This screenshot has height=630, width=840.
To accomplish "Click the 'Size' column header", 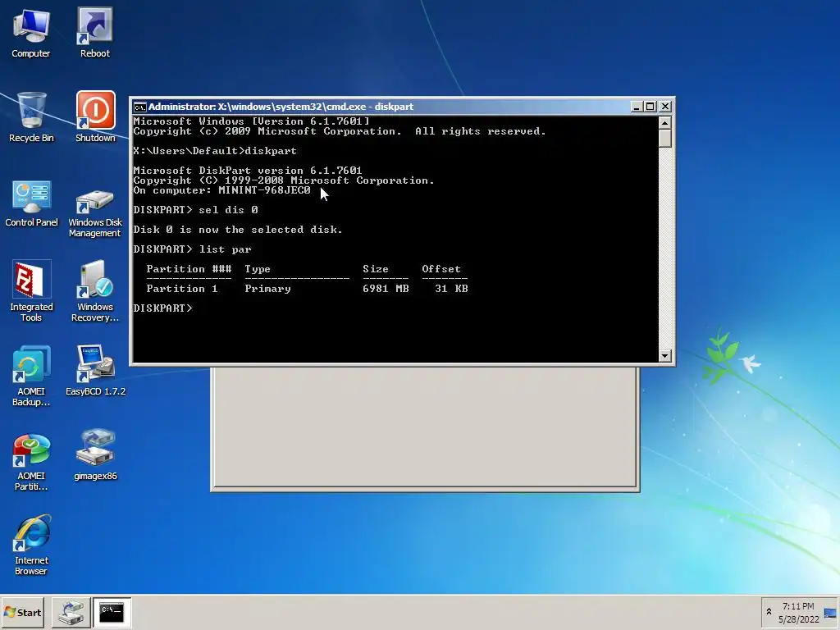I will (376, 269).
